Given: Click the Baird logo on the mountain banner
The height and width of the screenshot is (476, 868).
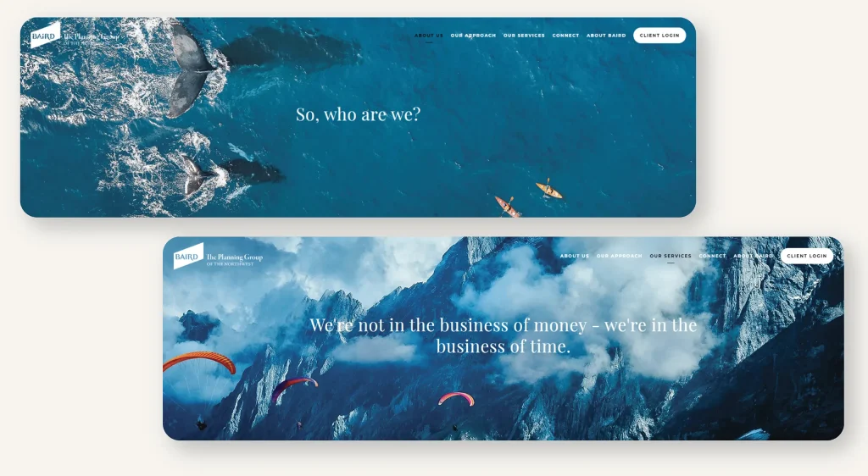Looking at the screenshot, I should pyautogui.click(x=188, y=256).
